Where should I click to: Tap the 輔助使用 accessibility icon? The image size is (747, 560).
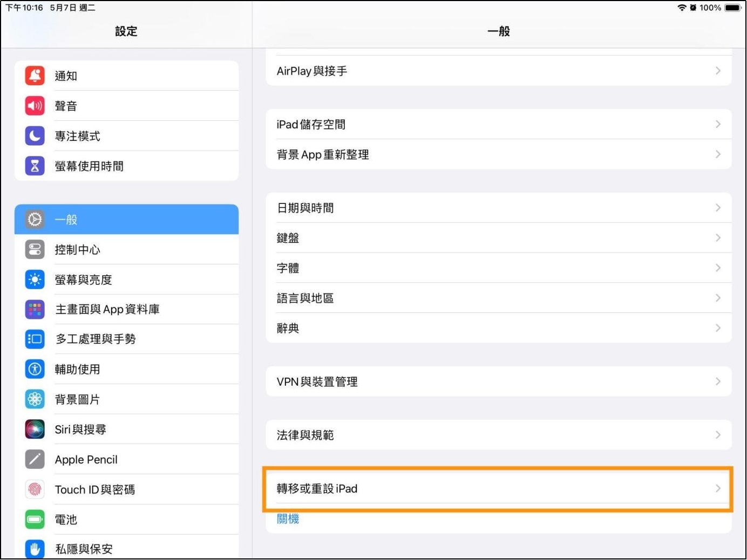35,370
